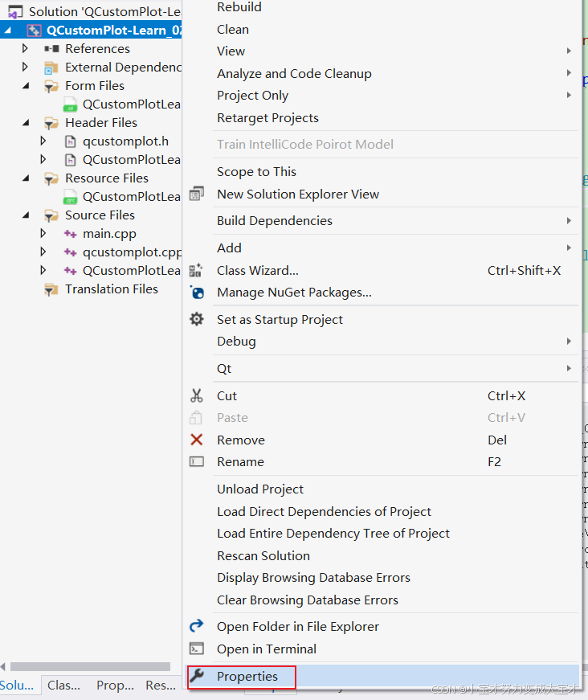This screenshot has width=588, height=700.
Task: Click the red X Remove icon
Action: tap(197, 440)
